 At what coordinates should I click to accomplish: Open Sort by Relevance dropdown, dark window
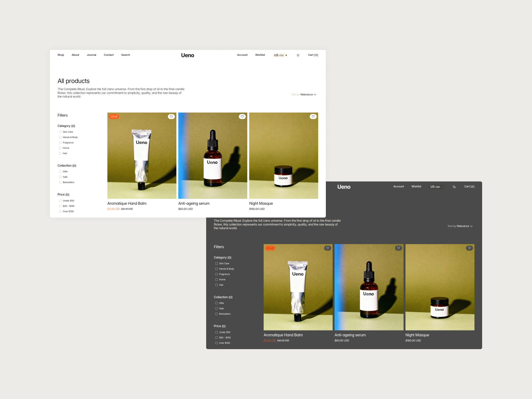(x=460, y=226)
